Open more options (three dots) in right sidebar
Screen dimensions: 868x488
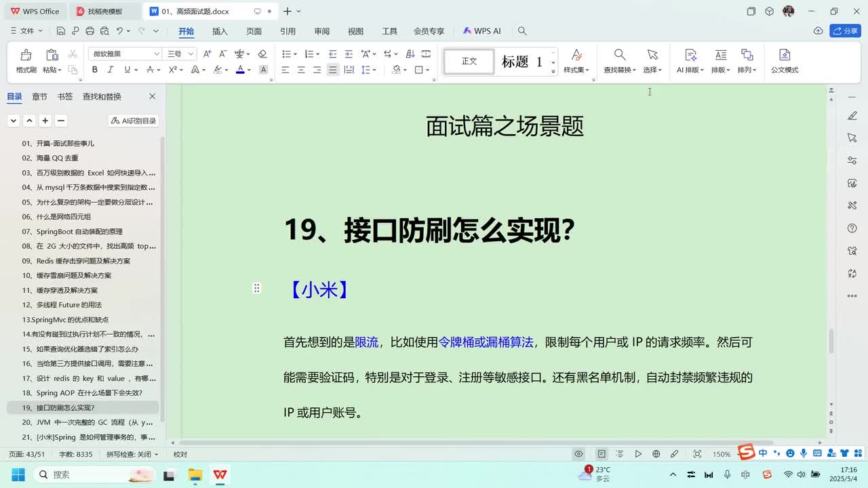click(x=852, y=296)
